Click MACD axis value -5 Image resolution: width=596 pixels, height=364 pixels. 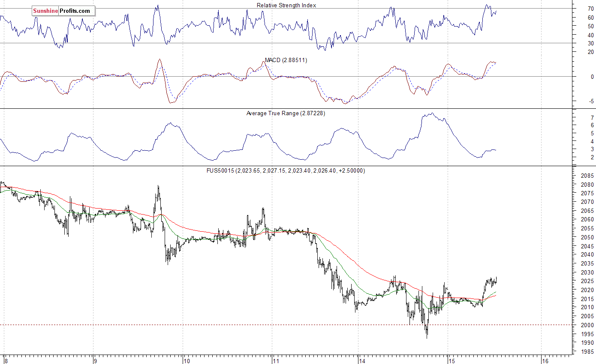[x=591, y=101]
